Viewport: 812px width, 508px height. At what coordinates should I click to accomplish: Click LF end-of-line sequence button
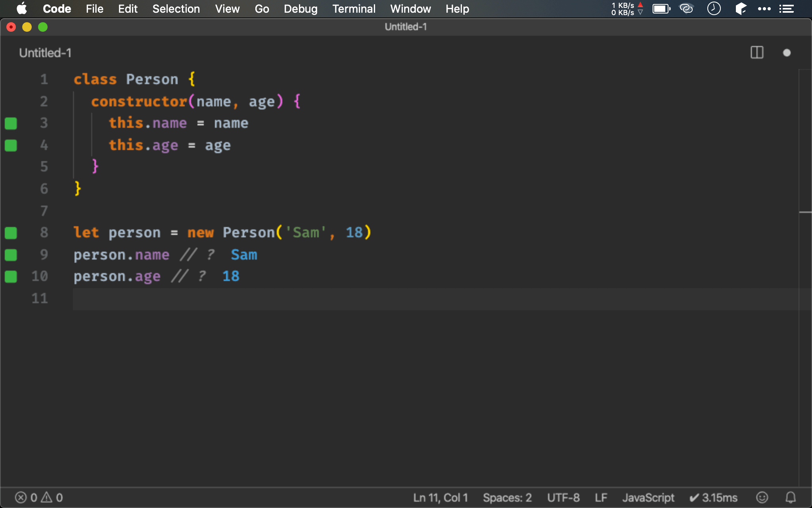pyautogui.click(x=601, y=497)
